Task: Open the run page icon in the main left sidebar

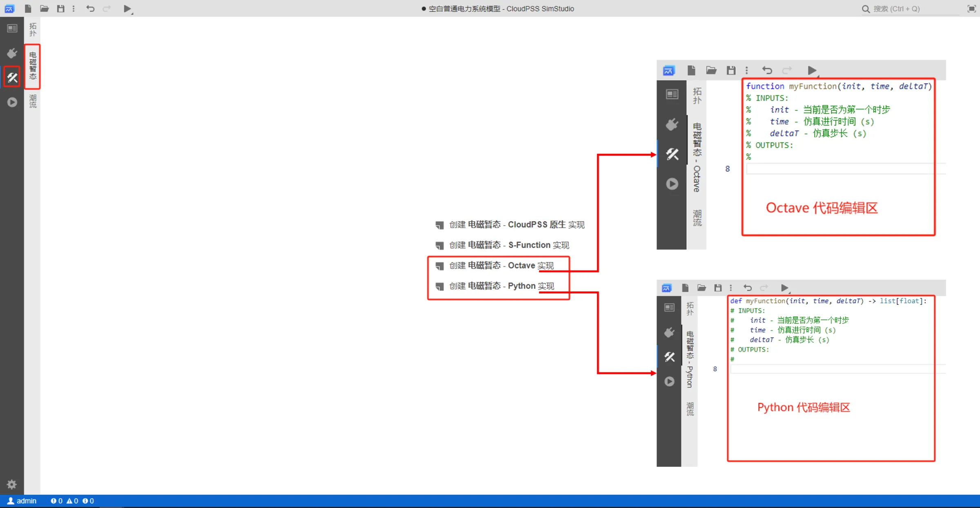Action: pyautogui.click(x=12, y=102)
